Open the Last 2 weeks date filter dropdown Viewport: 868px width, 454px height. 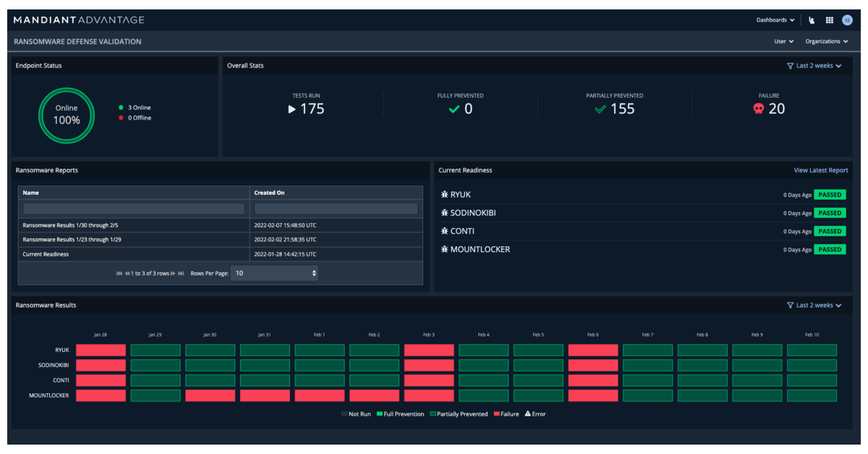[817, 65]
